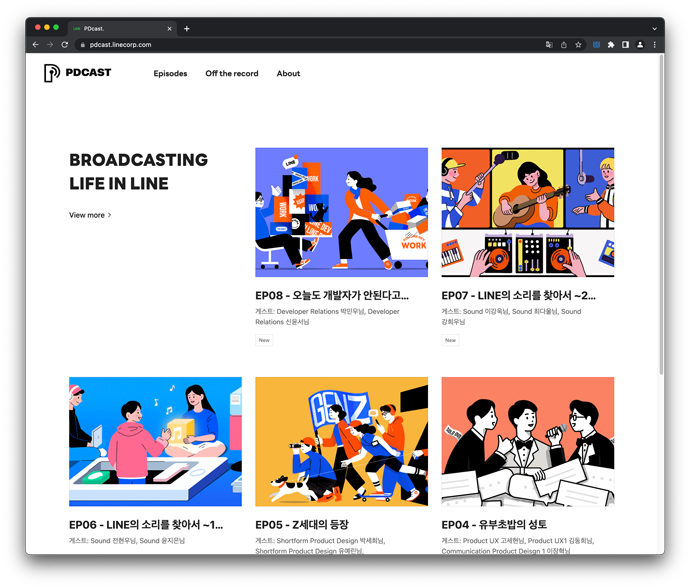Click the New badge under EP07
The image size is (690, 588).
click(450, 340)
